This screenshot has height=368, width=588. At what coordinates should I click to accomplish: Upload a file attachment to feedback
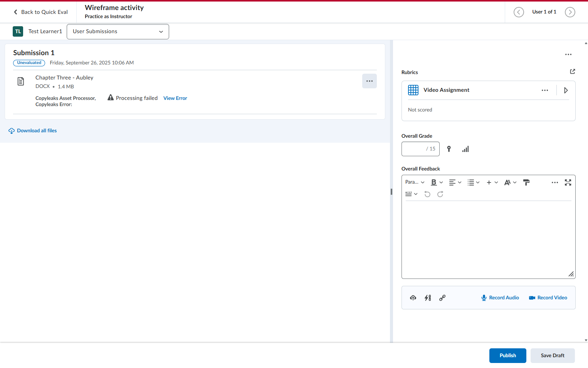[413, 298]
